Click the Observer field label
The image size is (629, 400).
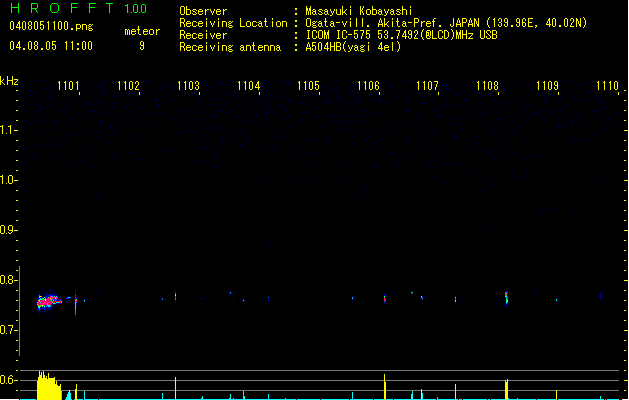(203, 11)
